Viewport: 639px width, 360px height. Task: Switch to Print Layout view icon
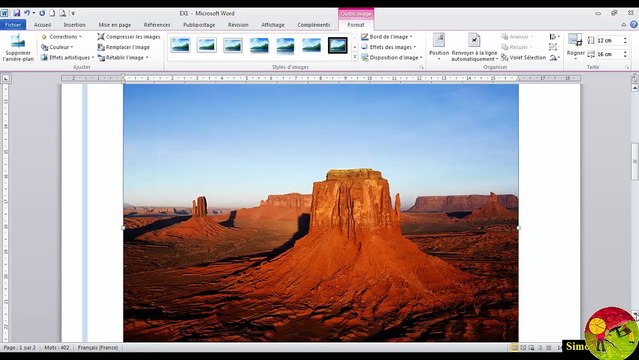pyautogui.click(x=514, y=348)
